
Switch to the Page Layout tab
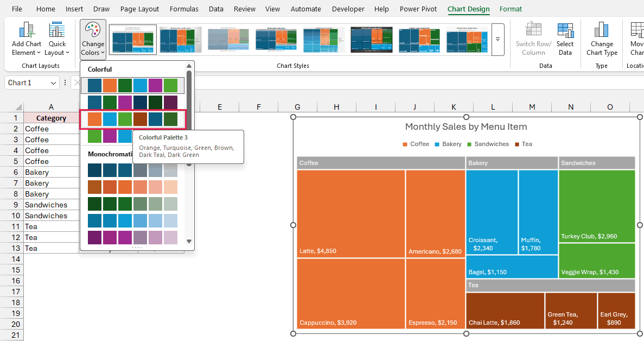pyautogui.click(x=139, y=9)
